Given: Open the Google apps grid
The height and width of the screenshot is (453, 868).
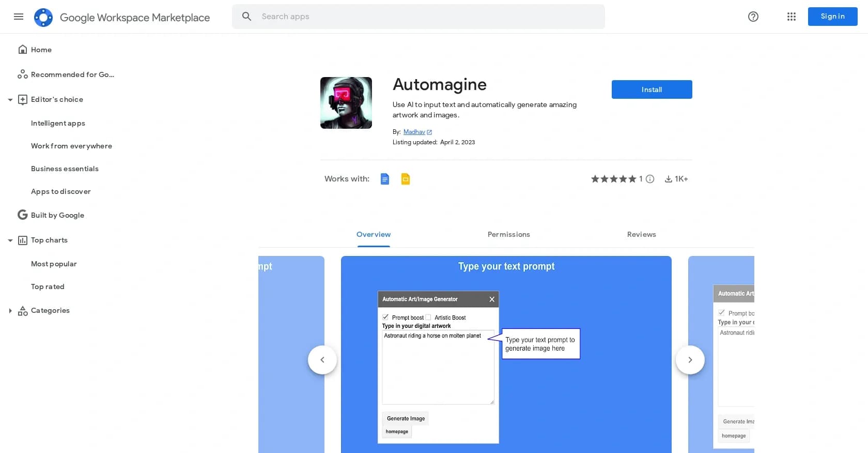Looking at the screenshot, I should point(792,17).
